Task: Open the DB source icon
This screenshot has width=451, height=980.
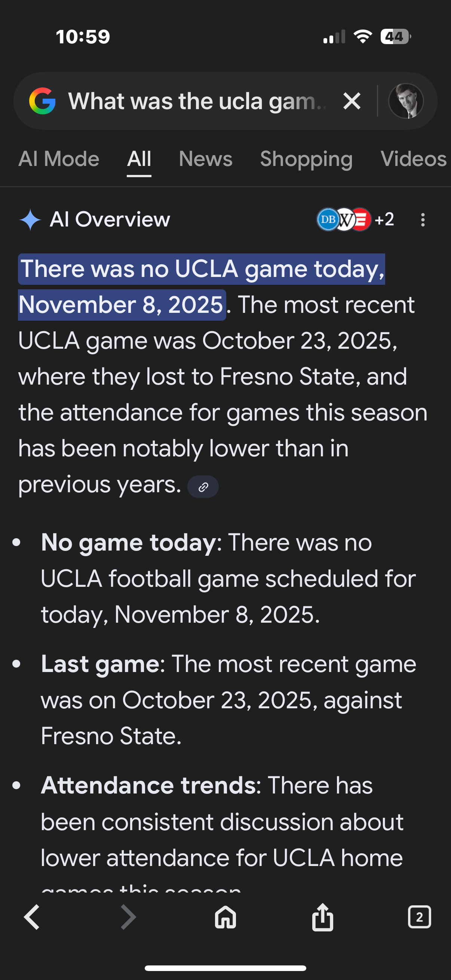Action: pyautogui.click(x=327, y=219)
